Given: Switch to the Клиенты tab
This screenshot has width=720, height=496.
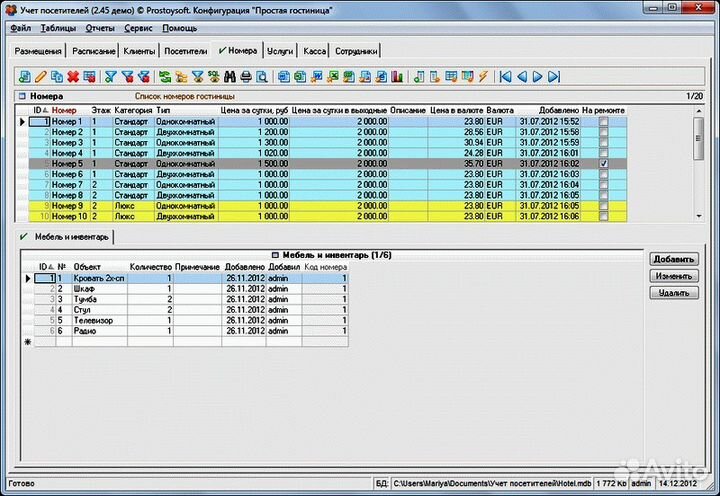Looking at the screenshot, I should (137, 50).
